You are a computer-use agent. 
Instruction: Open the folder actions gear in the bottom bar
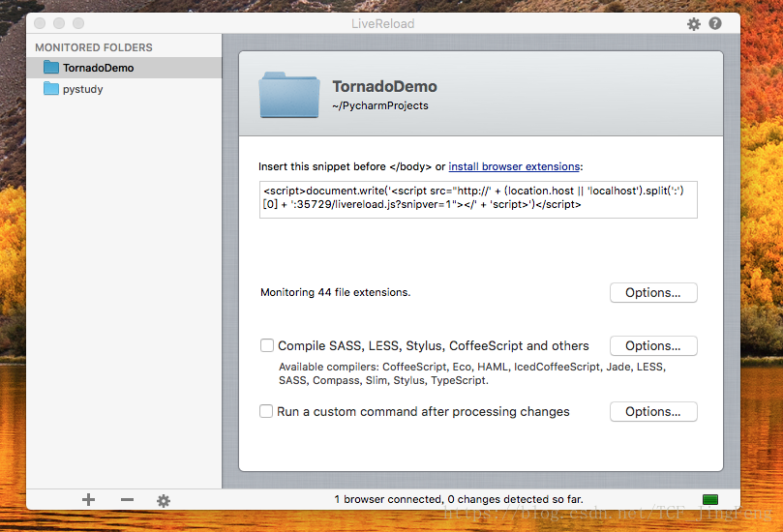point(164,500)
